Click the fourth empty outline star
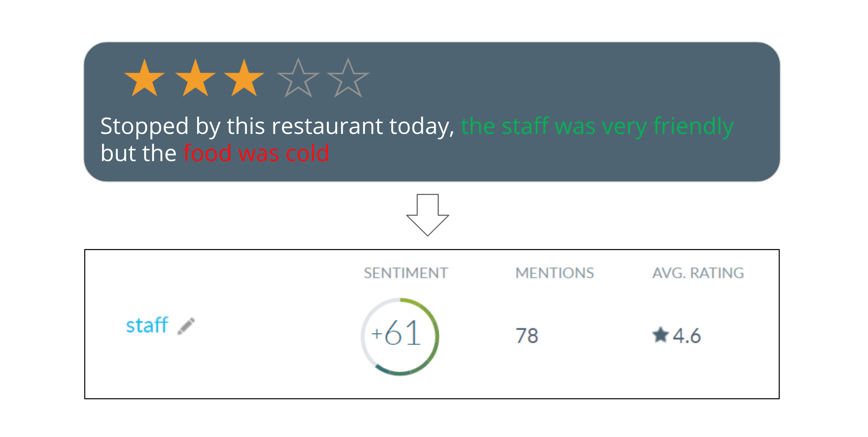This screenshot has width=868, height=437. (x=298, y=78)
